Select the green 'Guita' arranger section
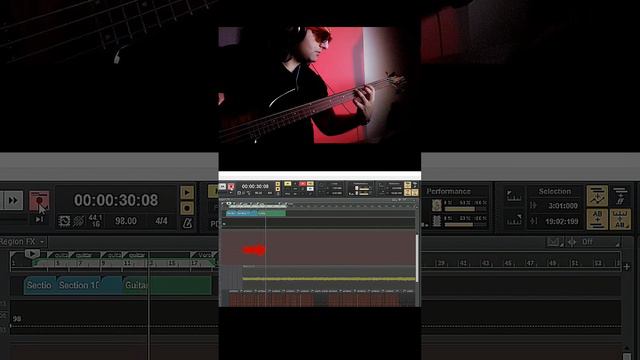Image resolution: width=640 pixels, height=360 pixels. click(x=167, y=285)
